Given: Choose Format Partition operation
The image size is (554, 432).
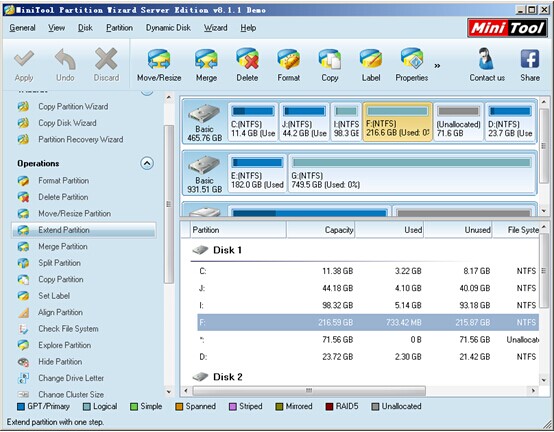Looking at the screenshot, I should pos(64,181).
